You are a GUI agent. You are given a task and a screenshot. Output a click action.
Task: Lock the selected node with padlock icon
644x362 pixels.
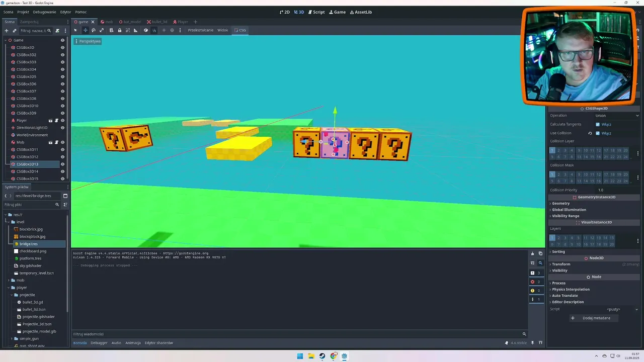point(119,30)
